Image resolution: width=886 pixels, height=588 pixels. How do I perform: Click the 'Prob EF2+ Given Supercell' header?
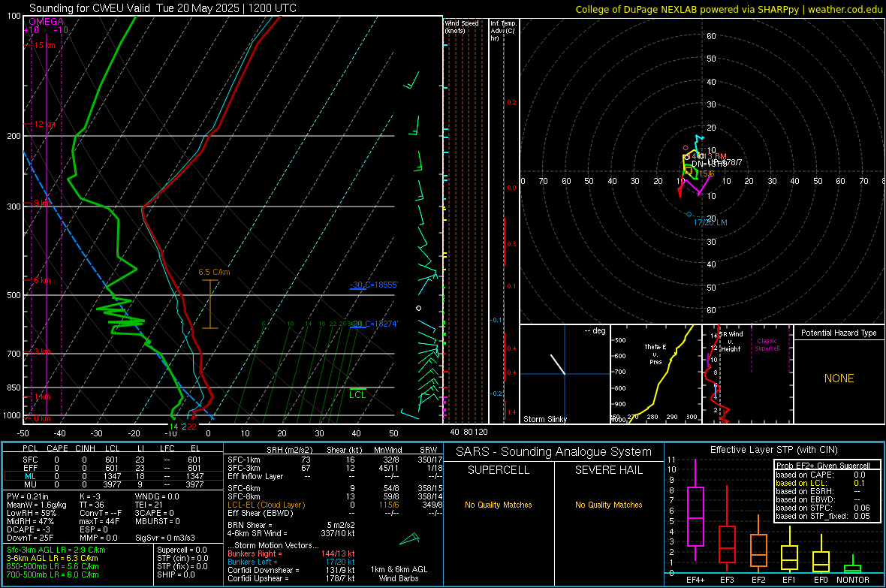click(823, 466)
